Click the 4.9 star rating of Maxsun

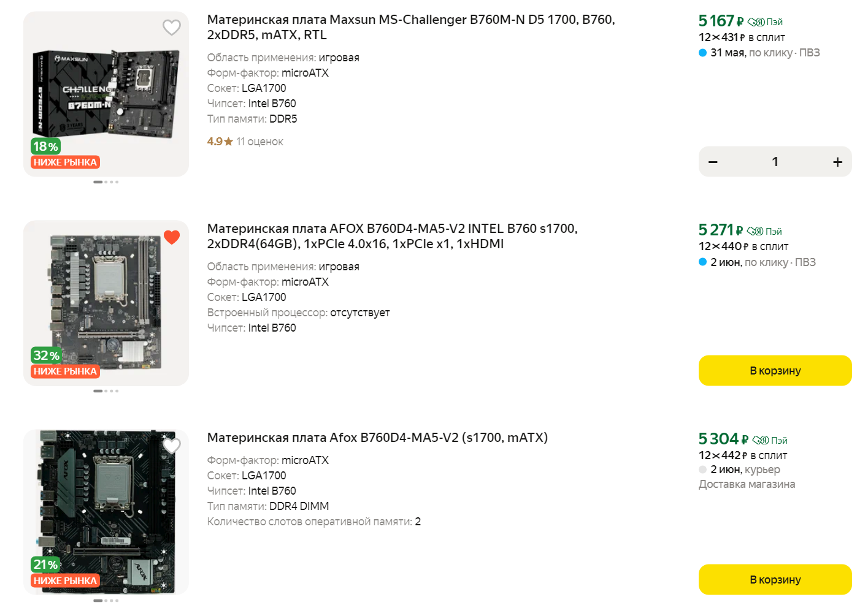click(220, 142)
